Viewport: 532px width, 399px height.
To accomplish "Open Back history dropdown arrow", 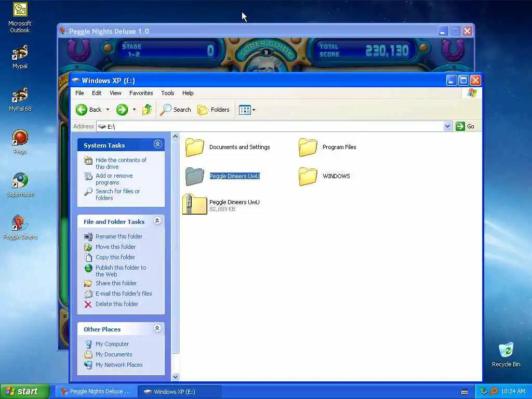I will 108,110.
